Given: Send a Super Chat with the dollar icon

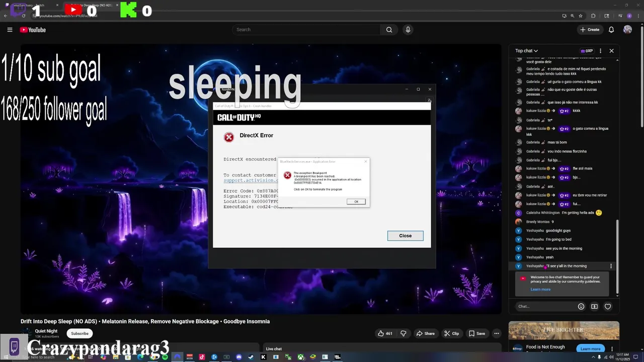Looking at the screenshot, I should [x=594, y=306].
